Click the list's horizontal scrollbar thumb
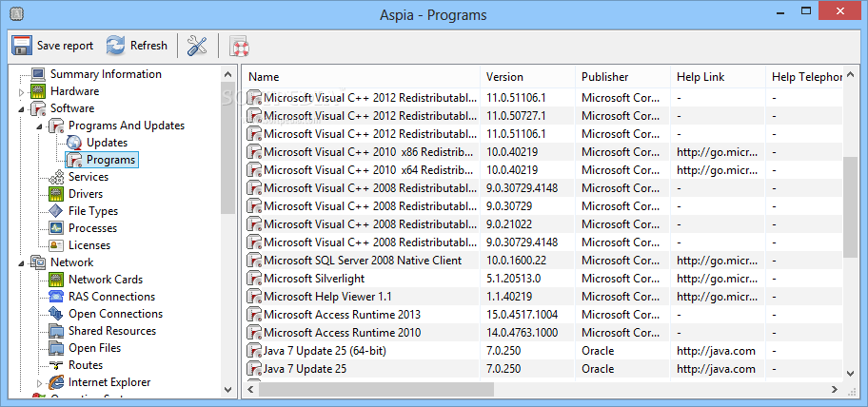This screenshot has width=868, height=407. click(376, 390)
